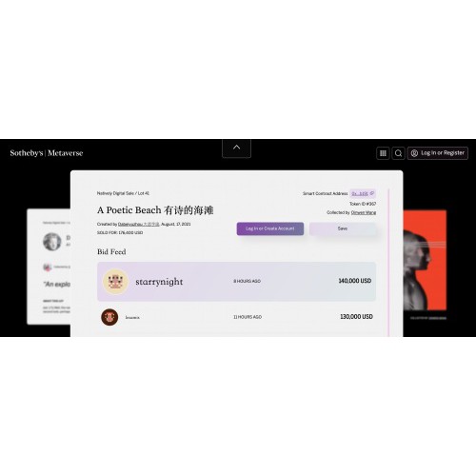Open the creator's name link
This screenshot has width=476, height=476.
139,224
